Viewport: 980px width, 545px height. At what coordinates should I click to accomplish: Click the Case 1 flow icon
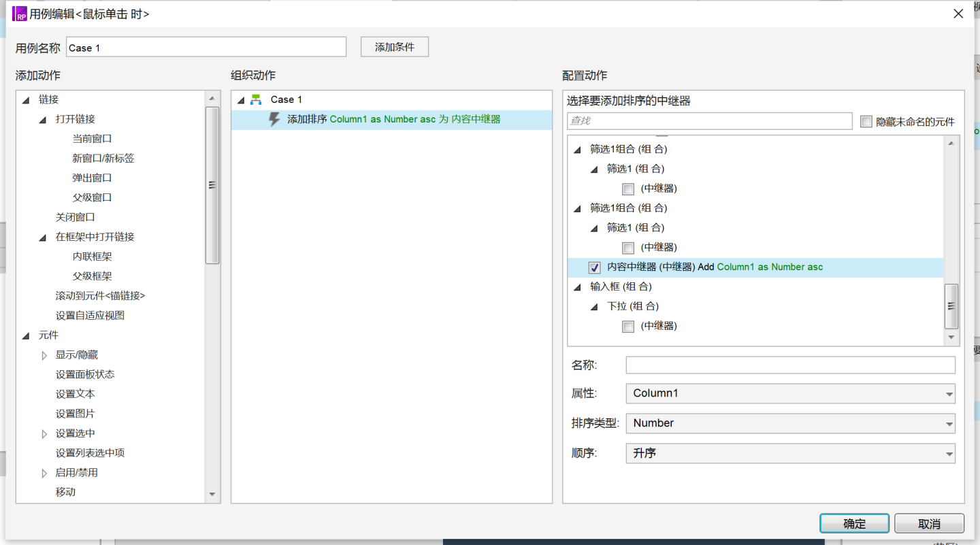click(x=256, y=99)
